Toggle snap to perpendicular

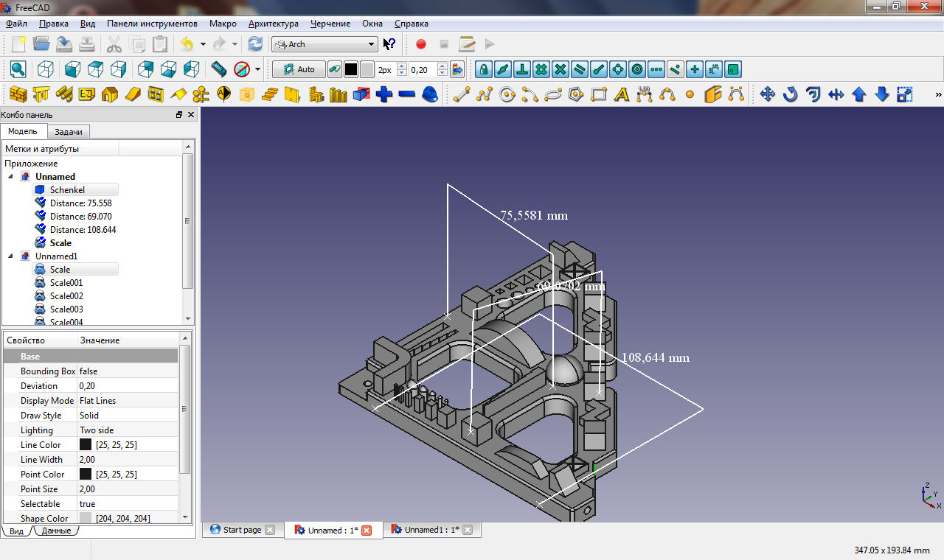tap(522, 69)
